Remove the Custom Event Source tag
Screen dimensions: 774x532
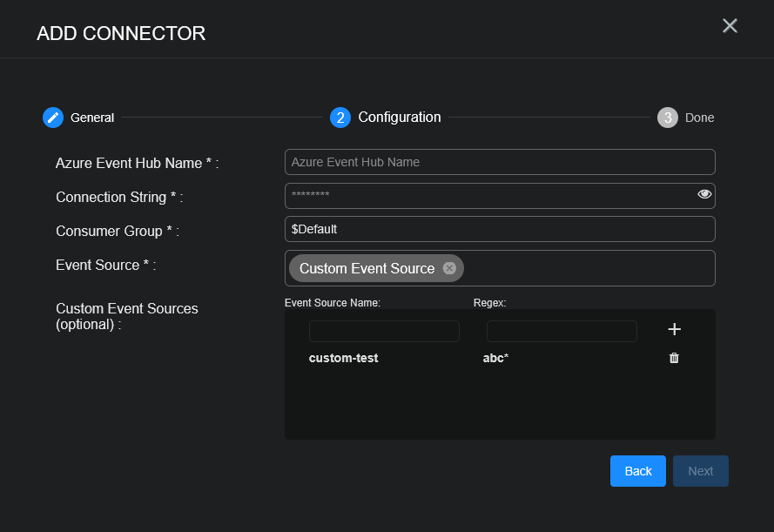pos(449,268)
